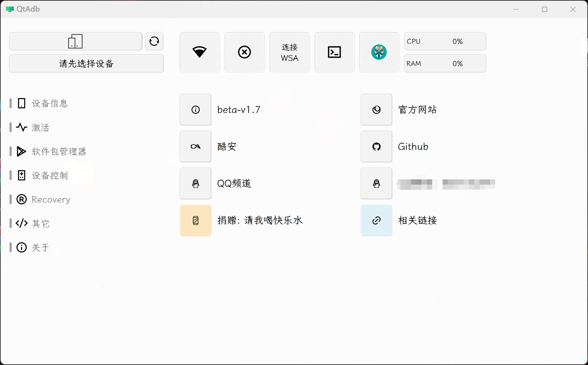The image size is (588, 365).
Task: Click the disconnect circled X icon
Action: tap(244, 52)
